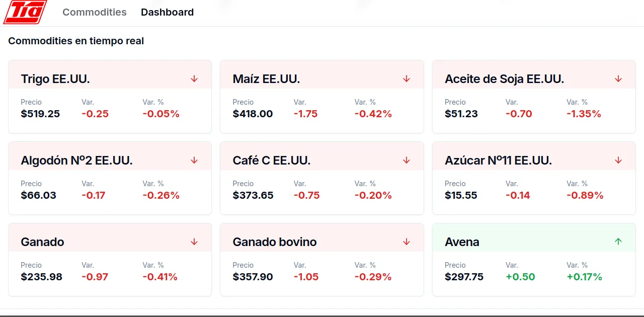The image size is (644, 317).
Task: Select the Café C EE.UU. card
Action: (x=322, y=178)
